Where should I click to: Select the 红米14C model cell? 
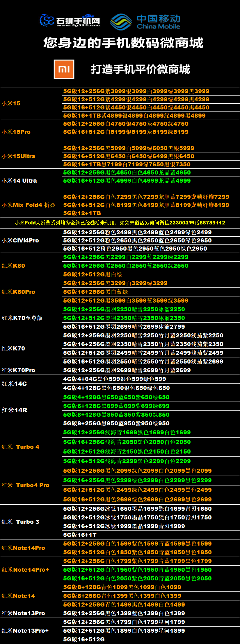click(x=31, y=384)
